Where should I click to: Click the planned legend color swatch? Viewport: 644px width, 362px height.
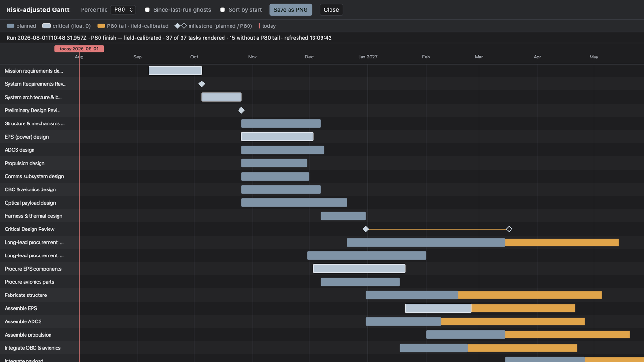10,26
